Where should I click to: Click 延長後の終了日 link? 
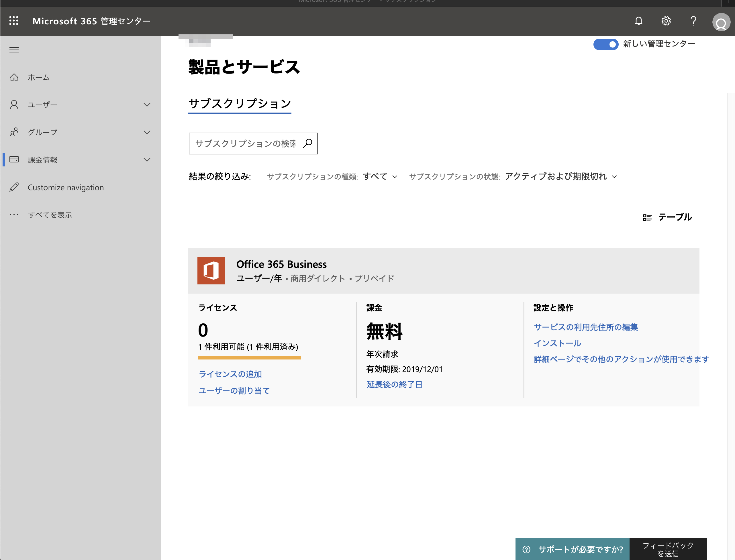(x=395, y=384)
